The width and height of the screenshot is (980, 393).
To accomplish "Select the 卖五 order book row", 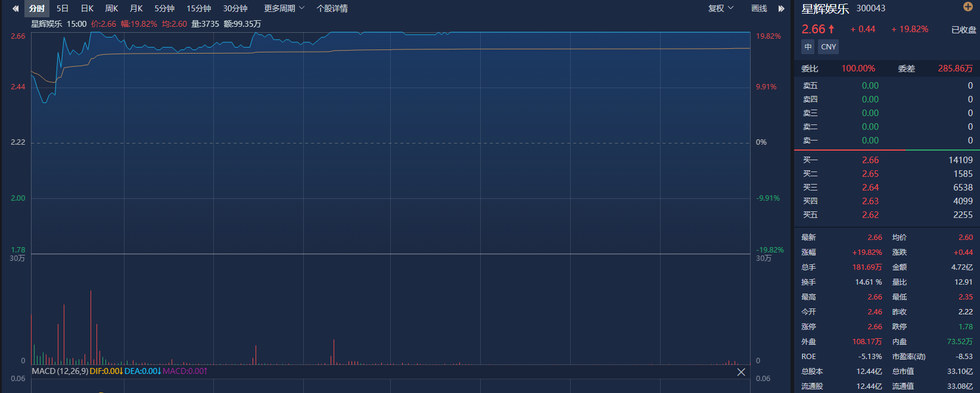I will 887,86.
